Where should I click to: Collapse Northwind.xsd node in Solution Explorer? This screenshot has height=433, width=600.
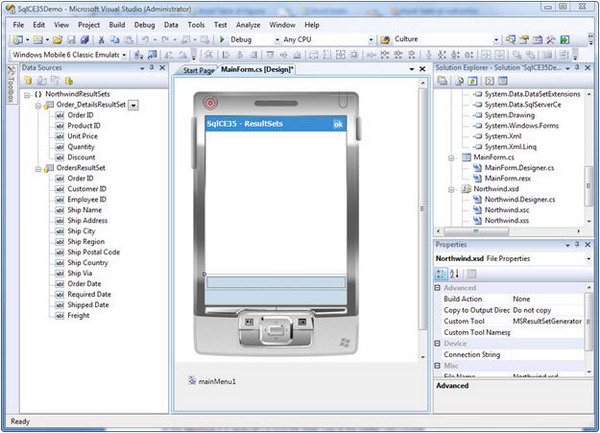(x=451, y=189)
